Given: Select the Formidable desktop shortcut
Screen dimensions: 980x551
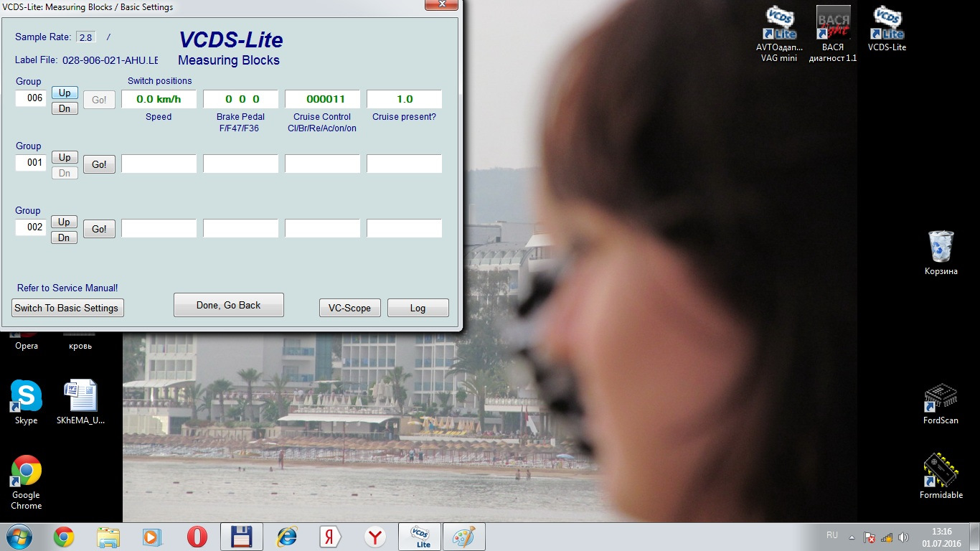Looking at the screenshot, I should pyautogui.click(x=941, y=475).
